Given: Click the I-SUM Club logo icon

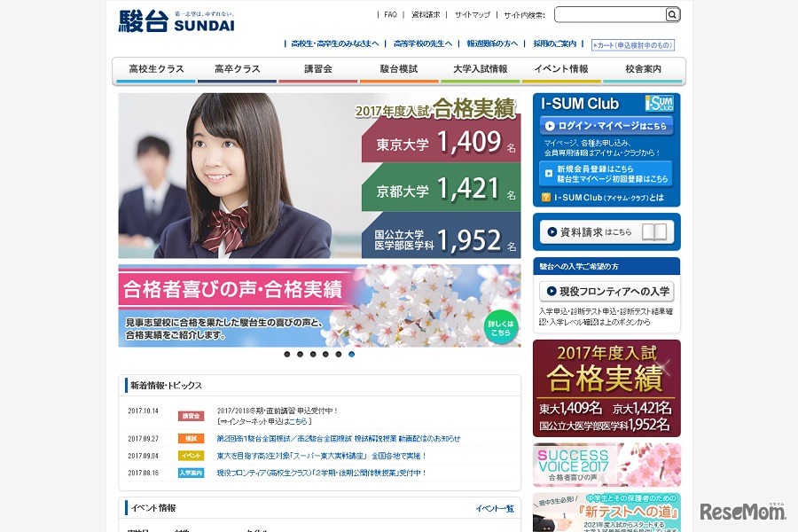Looking at the screenshot, I should pyautogui.click(x=661, y=104).
